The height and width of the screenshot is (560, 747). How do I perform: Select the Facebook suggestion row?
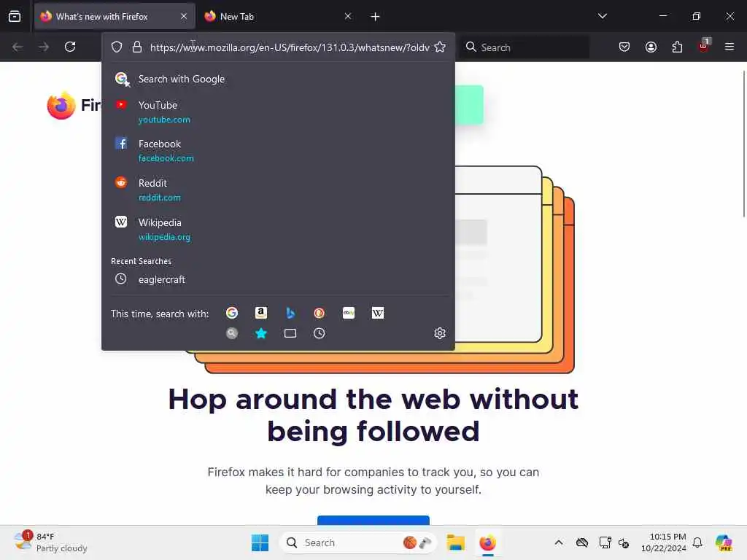(x=278, y=150)
